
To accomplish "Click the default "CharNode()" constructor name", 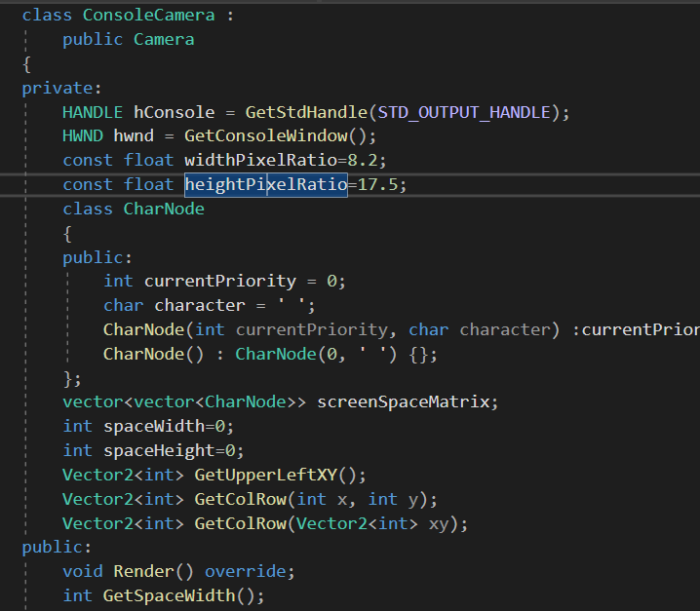I will pos(143,354).
